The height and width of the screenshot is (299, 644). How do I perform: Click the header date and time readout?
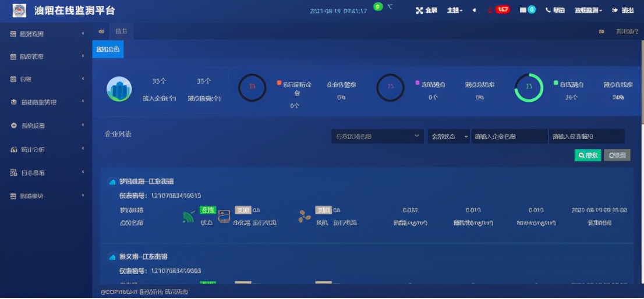coord(338,11)
